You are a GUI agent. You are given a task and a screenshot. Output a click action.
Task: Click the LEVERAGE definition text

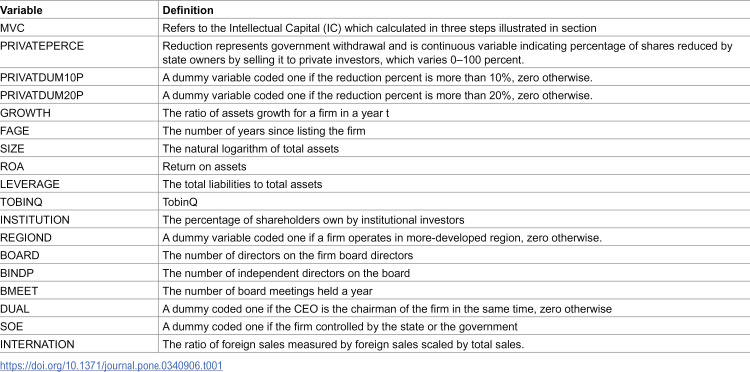(x=242, y=184)
